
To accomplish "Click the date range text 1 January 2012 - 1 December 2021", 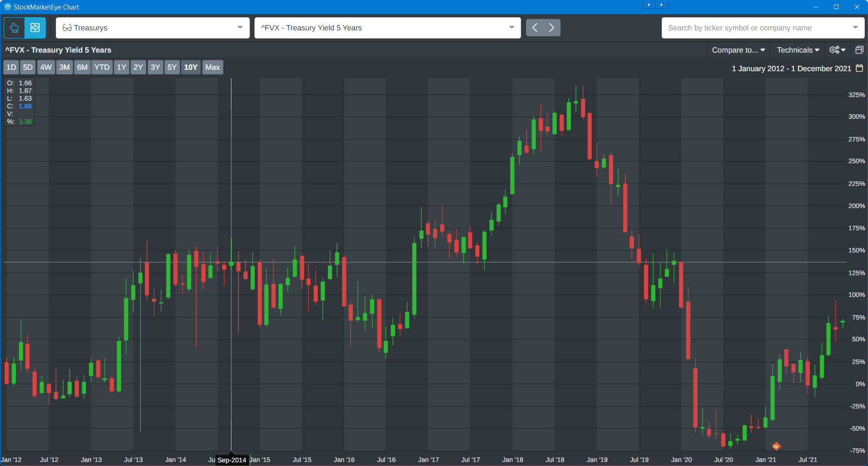I will pyautogui.click(x=791, y=68).
